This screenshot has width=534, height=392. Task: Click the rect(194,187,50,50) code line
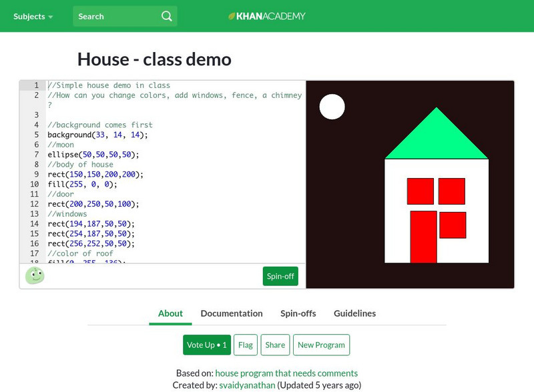pos(91,223)
